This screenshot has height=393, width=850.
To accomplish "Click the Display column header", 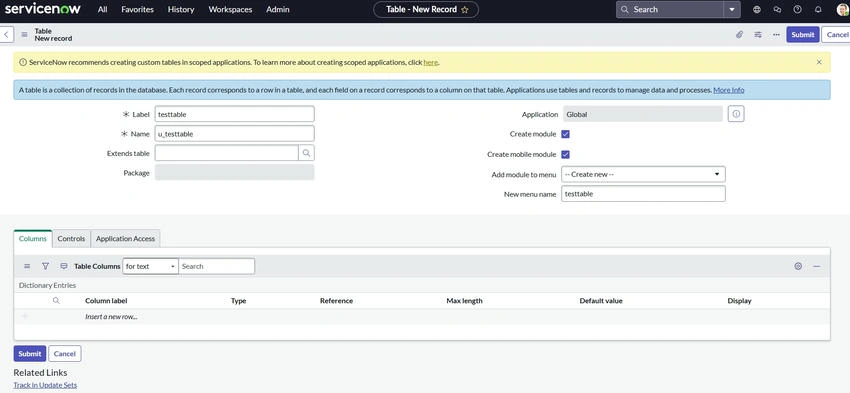I will pos(739,301).
